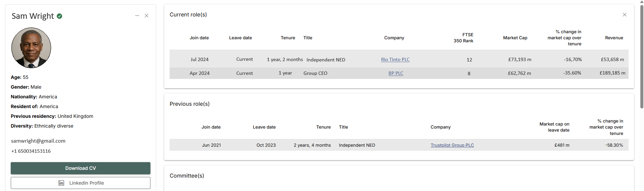This screenshot has height=191, width=644.
Task: Click the green verified badge beside Sam Wright
Action: [59, 16]
